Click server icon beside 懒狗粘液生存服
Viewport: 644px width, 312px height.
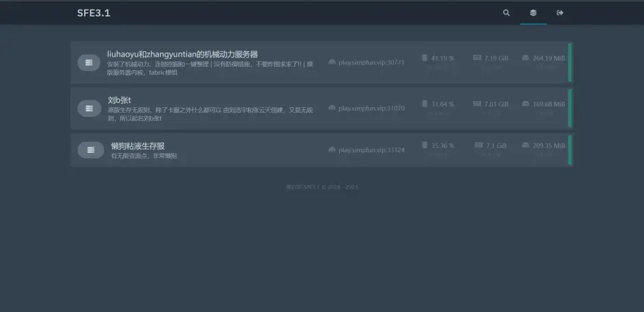pos(90,150)
